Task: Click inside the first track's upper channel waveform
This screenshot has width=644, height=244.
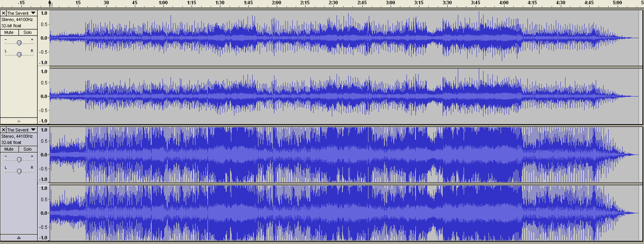Action: [x=344, y=38]
